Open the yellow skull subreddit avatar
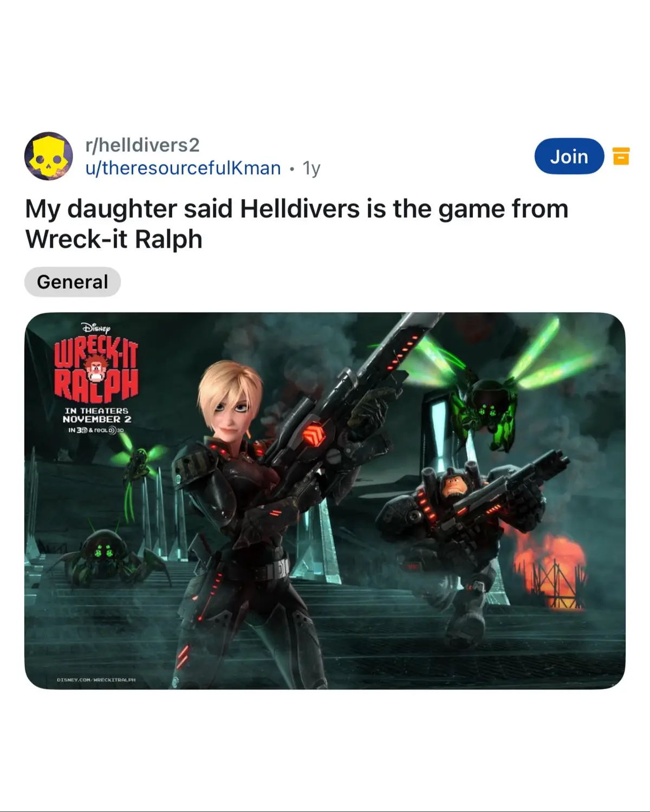Image resolution: width=650 pixels, height=812 pixels. (49, 156)
